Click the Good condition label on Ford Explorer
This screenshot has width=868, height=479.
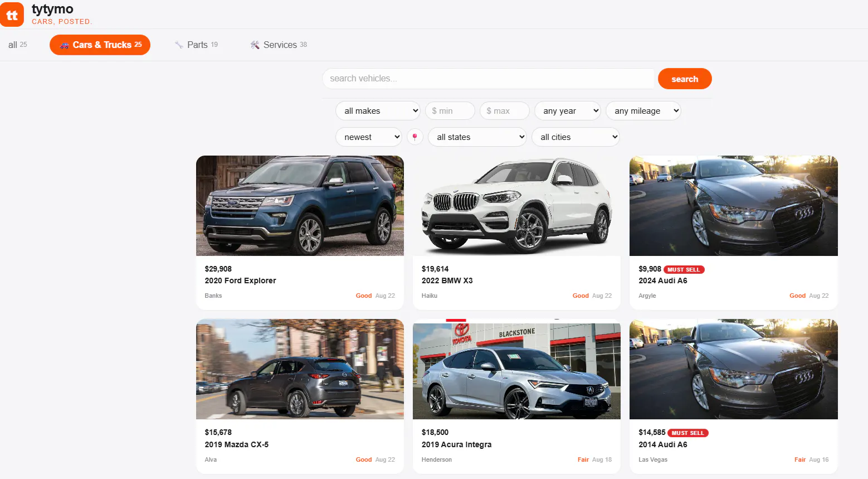tap(364, 296)
